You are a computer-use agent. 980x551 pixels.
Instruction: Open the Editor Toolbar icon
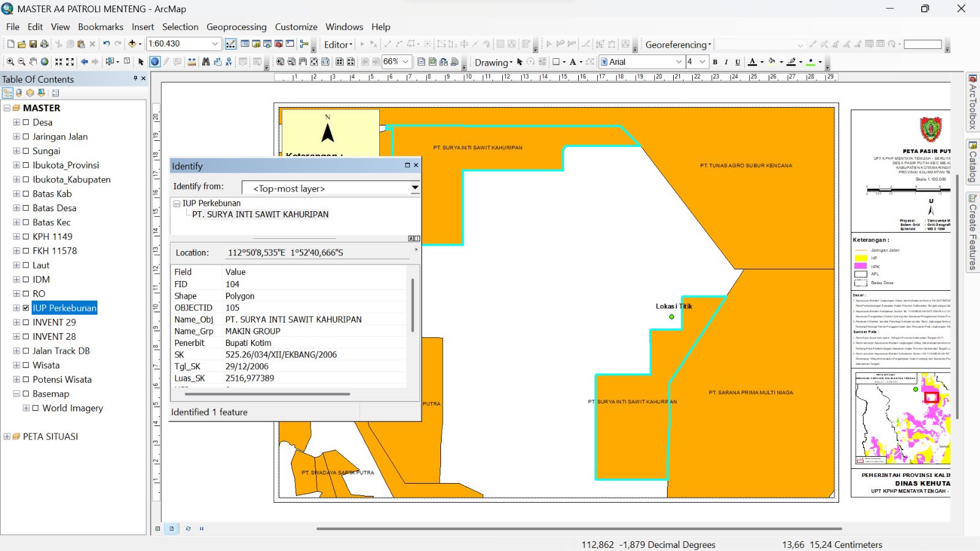tap(230, 44)
